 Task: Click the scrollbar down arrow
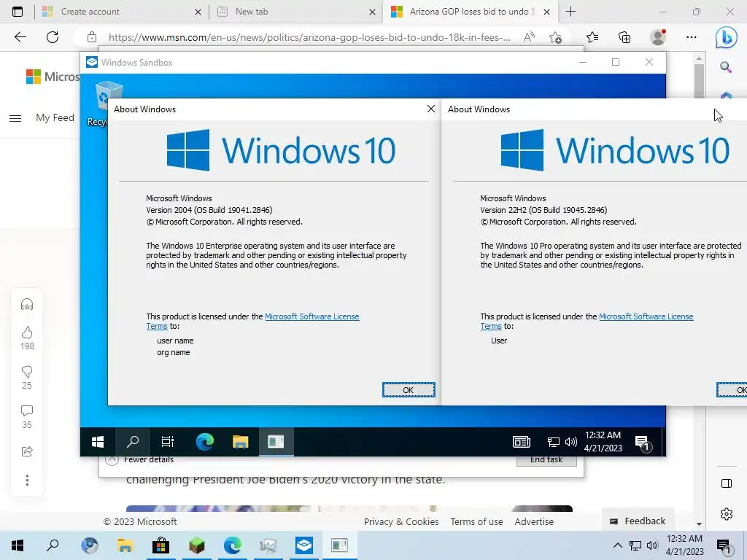(x=699, y=524)
